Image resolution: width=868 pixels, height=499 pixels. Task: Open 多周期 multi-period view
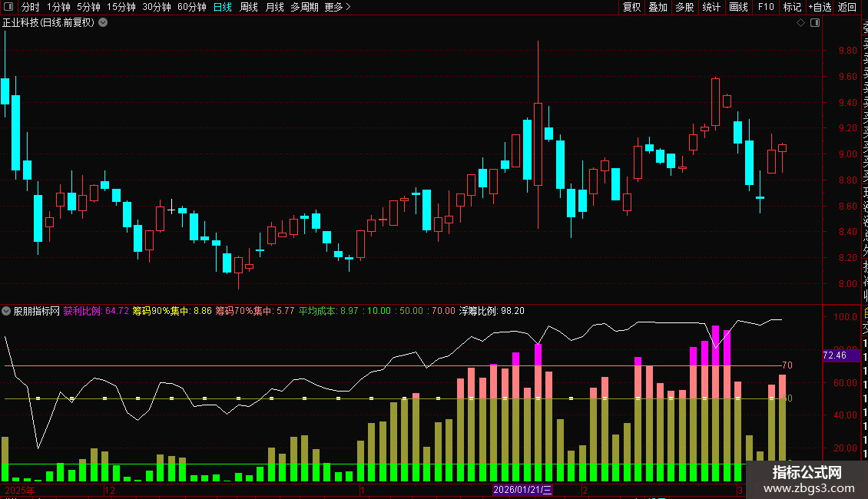(304, 7)
